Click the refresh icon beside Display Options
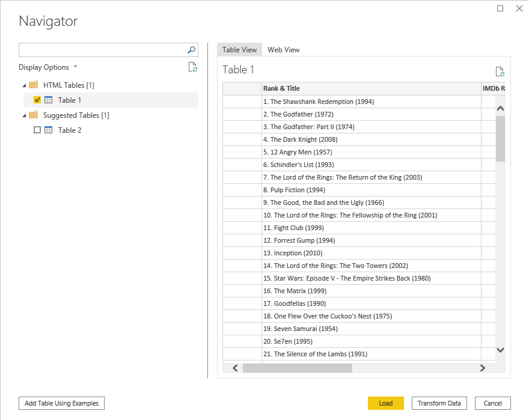Viewport: 529px width, 420px height. tap(192, 67)
